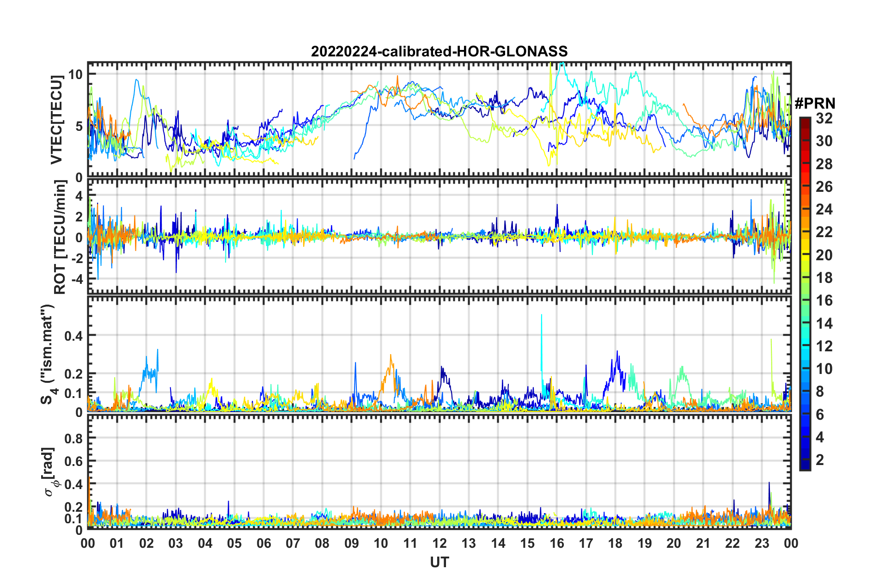Select colorbar tick label 8
This screenshot has height=588, width=879.
click(x=820, y=392)
